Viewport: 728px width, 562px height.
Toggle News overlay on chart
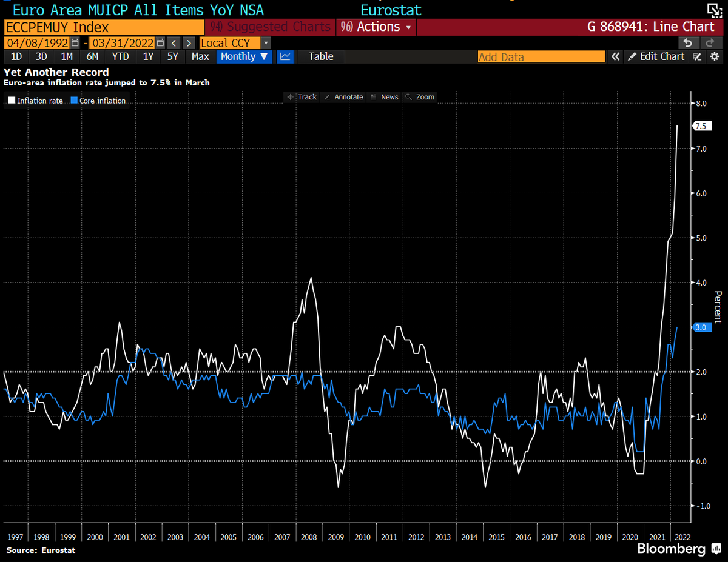click(x=384, y=97)
